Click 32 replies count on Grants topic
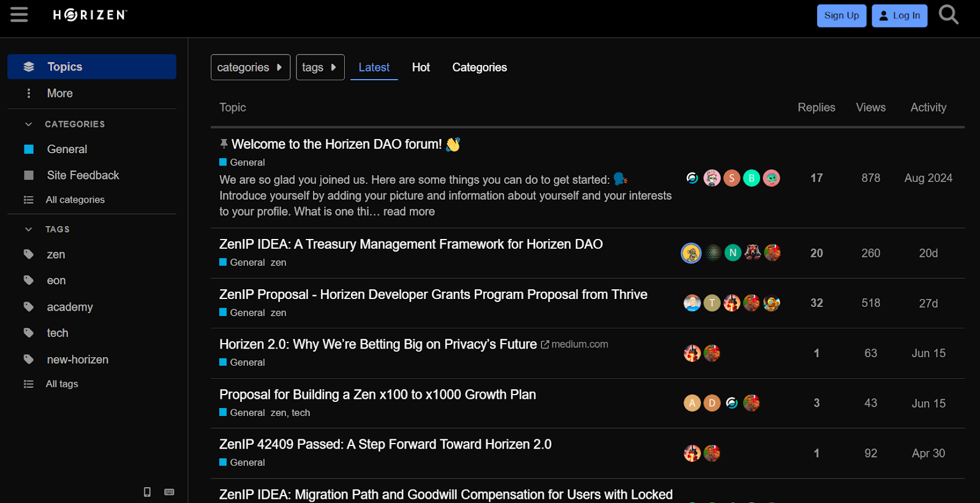 point(816,303)
